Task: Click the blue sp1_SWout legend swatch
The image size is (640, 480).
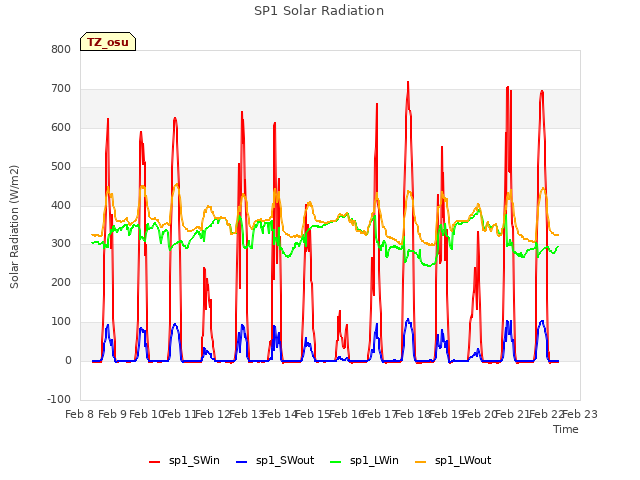Action: pos(242,462)
